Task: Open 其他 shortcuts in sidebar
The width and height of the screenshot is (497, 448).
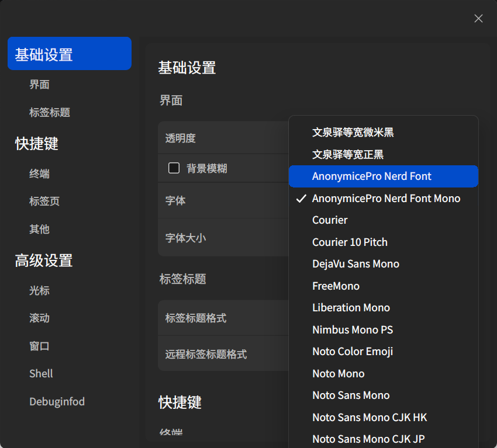Action: pyautogui.click(x=39, y=229)
